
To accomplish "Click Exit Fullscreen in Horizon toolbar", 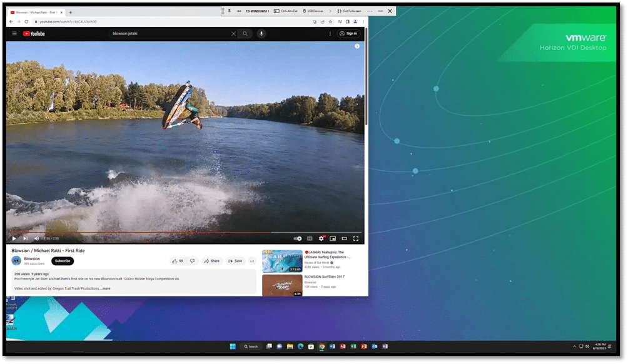I will pyautogui.click(x=349, y=11).
